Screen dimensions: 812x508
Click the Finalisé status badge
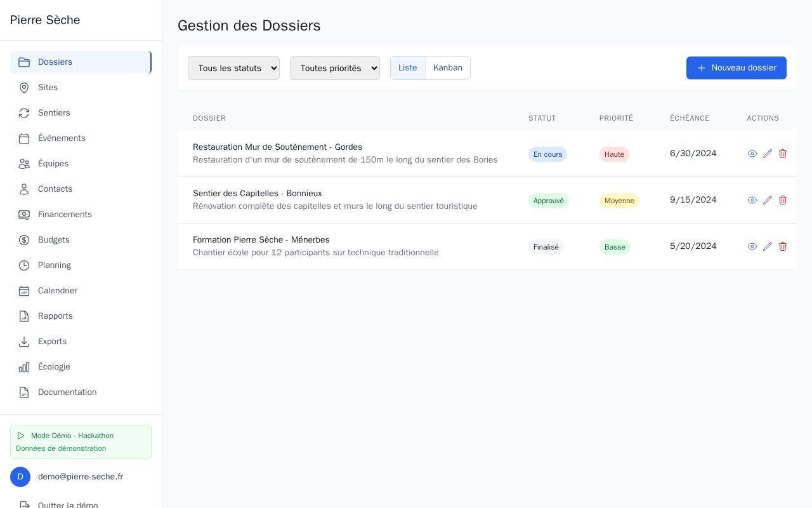(x=546, y=247)
